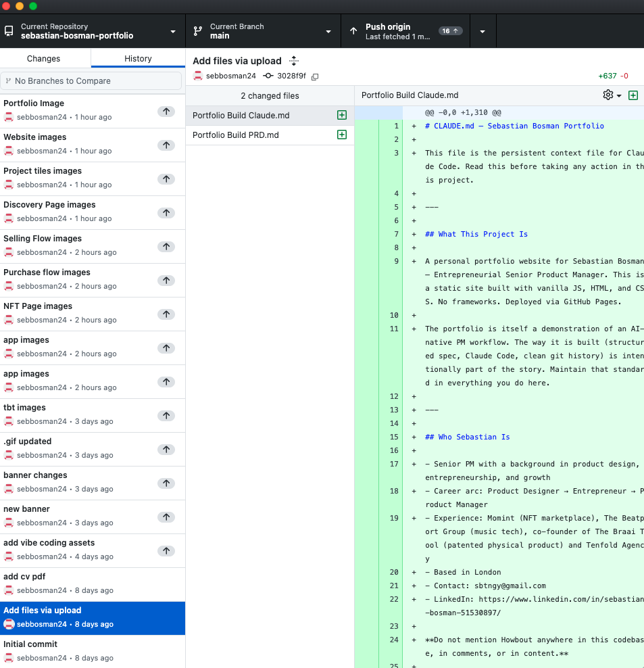Select the History tab
644x668 pixels.
click(x=137, y=59)
